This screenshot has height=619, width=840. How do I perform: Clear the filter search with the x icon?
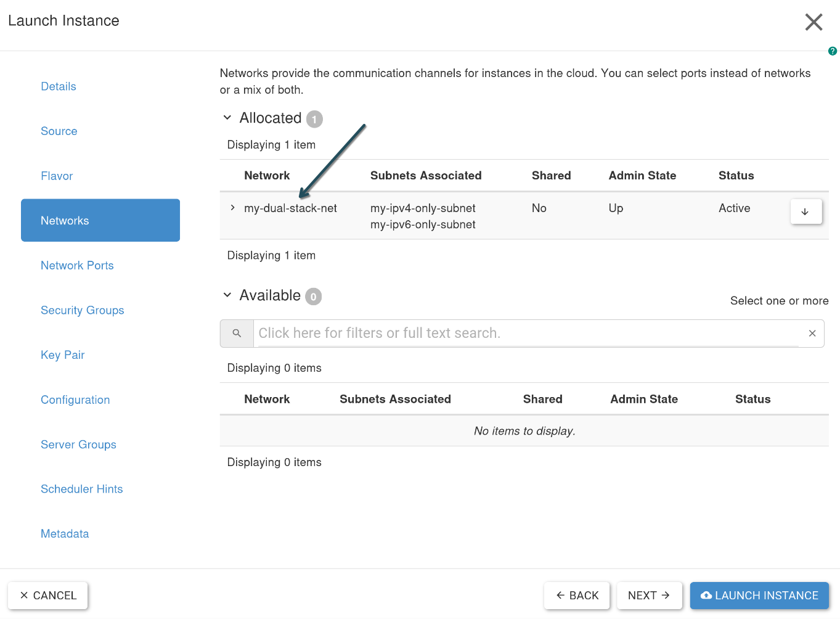[812, 334]
